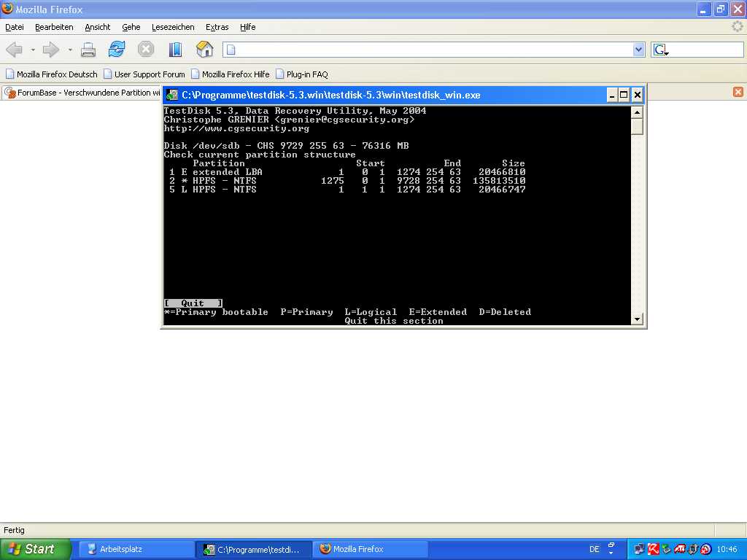747x560 pixels.
Task: Click the Print icon in toolbar
Action: [88, 50]
